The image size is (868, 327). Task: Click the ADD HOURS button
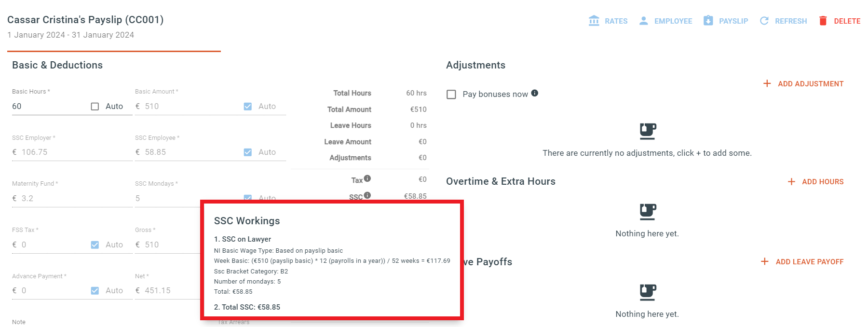pyautogui.click(x=815, y=182)
